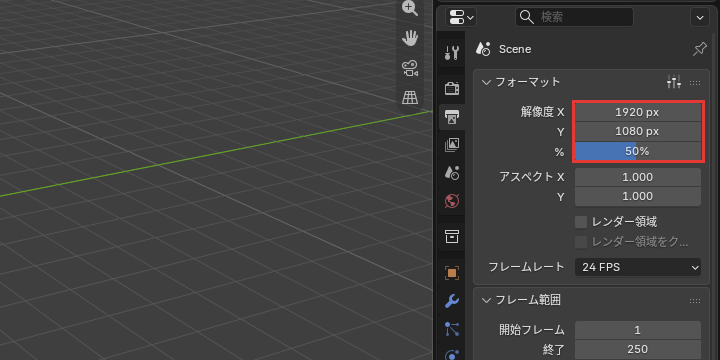This screenshot has width=720, height=360.
Task: Click the アスペクト X 1.000 field
Action: coord(638,177)
